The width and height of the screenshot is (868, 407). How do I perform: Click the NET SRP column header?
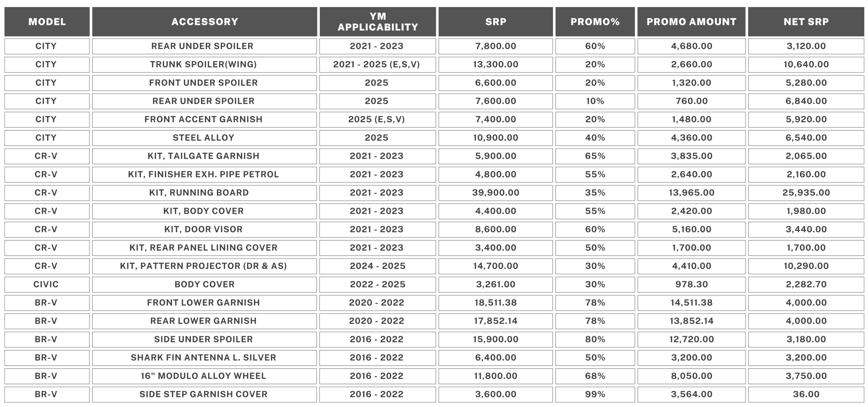806,22
